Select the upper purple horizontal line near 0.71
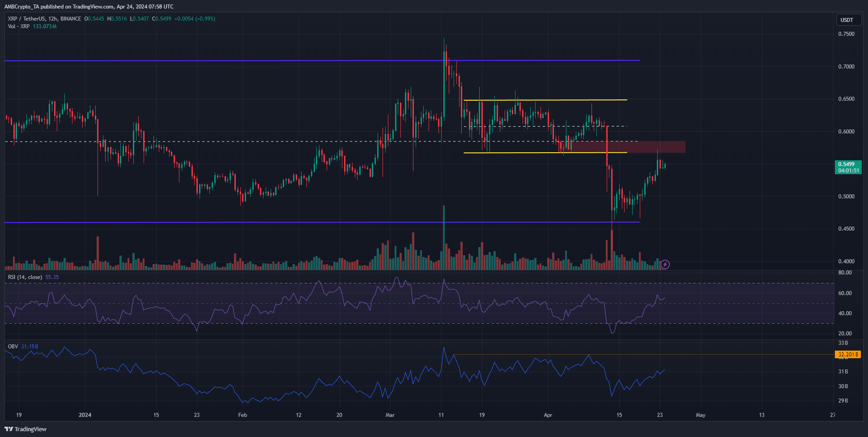Viewport: 868px width, 437px height. click(322, 60)
